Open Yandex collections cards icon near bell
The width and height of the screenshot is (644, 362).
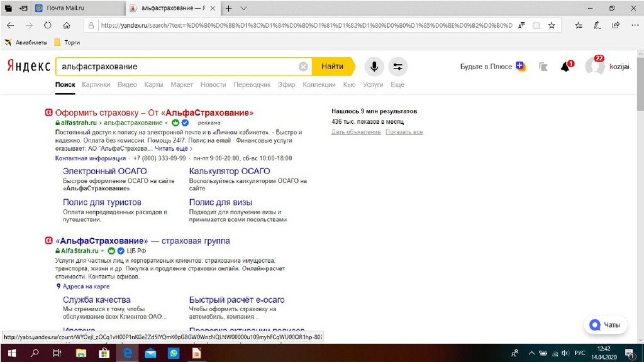(x=543, y=67)
